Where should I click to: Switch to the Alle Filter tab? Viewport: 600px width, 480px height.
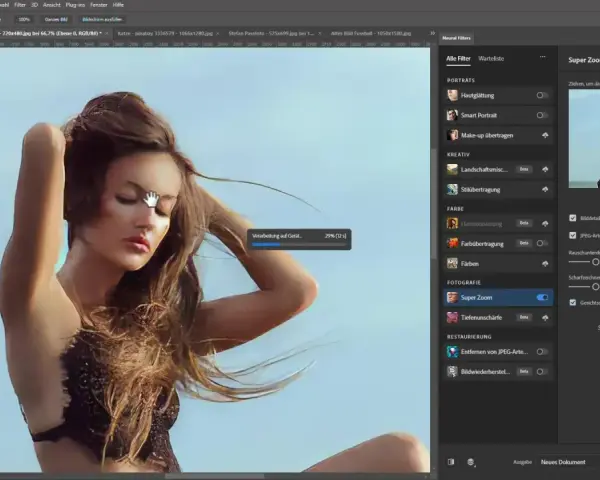coord(458,59)
